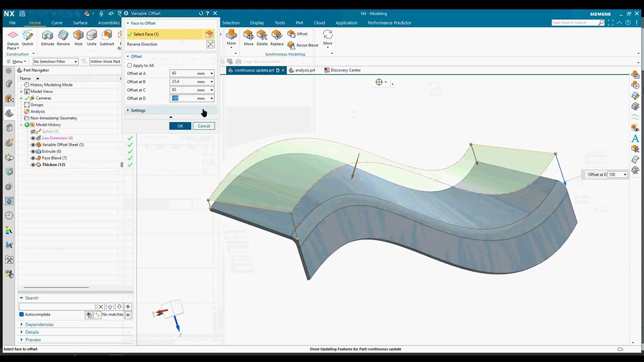Click the view orientation target icon
This screenshot has height=362, width=644.
[379, 82]
